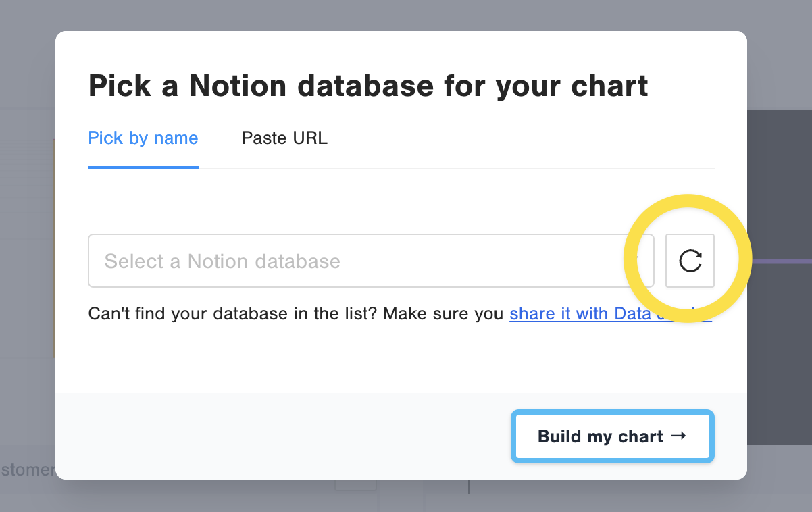Click the blue underline of active tab
The height and width of the screenshot is (512, 812).
[143, 167]
